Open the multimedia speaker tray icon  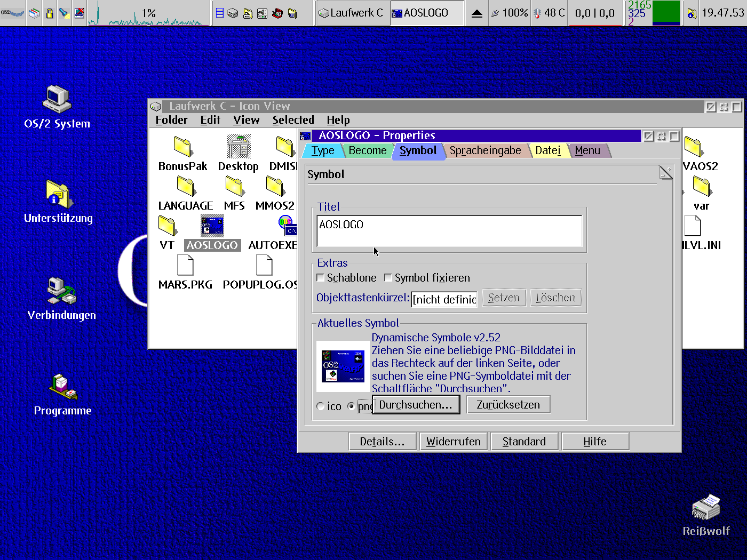click(262, 13)
